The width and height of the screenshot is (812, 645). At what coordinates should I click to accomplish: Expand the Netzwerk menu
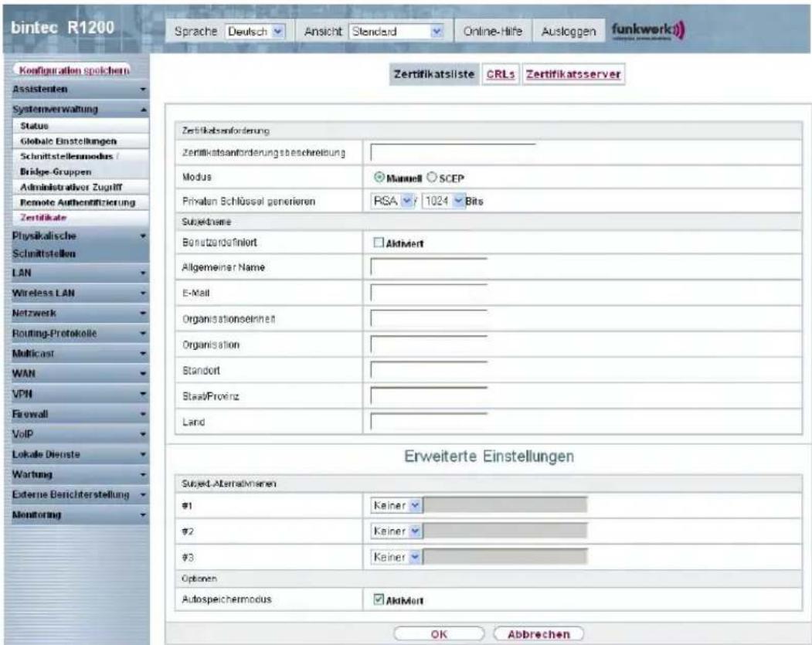80,313
